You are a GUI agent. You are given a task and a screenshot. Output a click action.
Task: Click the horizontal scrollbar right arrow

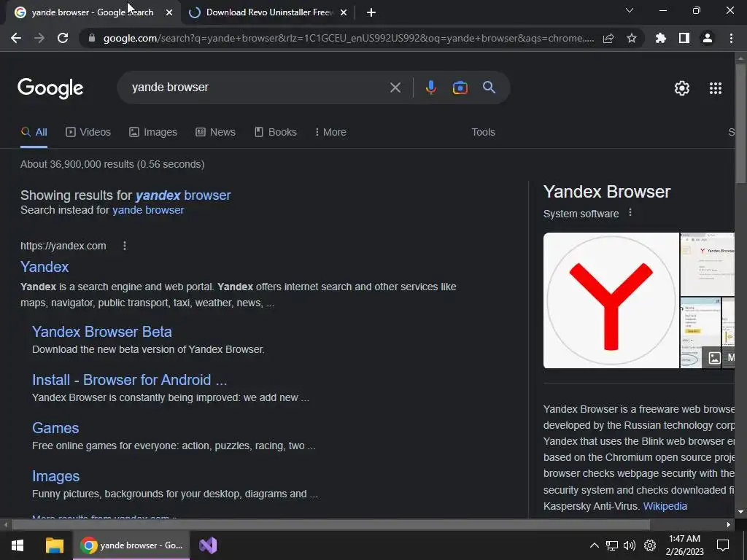tap(729, 525)
